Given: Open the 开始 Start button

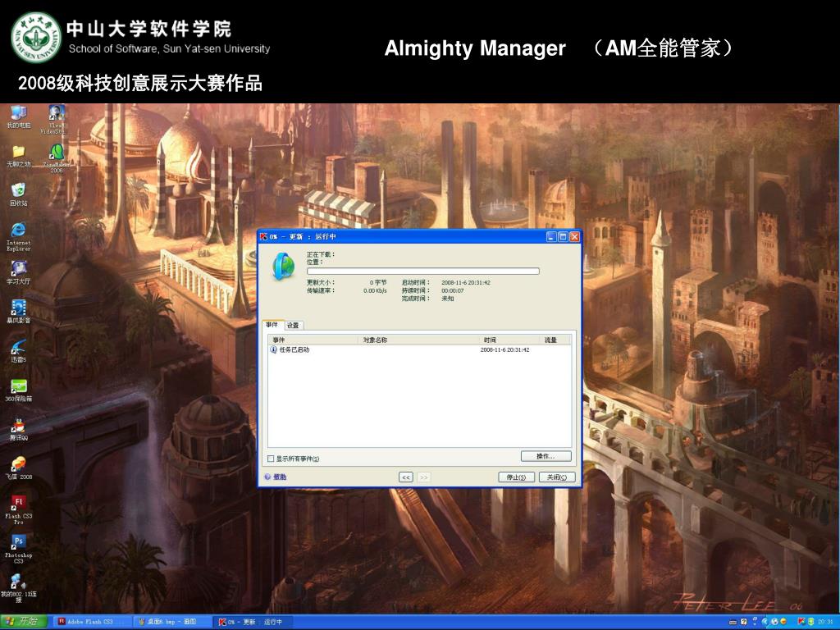Looking at the screenshot, I should click(x=22, y=622).
